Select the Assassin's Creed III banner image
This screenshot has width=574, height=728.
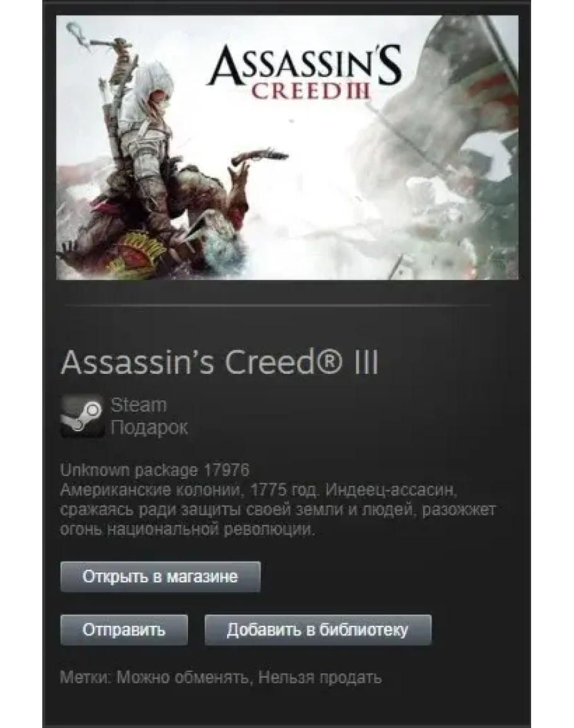[x=287, y=147]
